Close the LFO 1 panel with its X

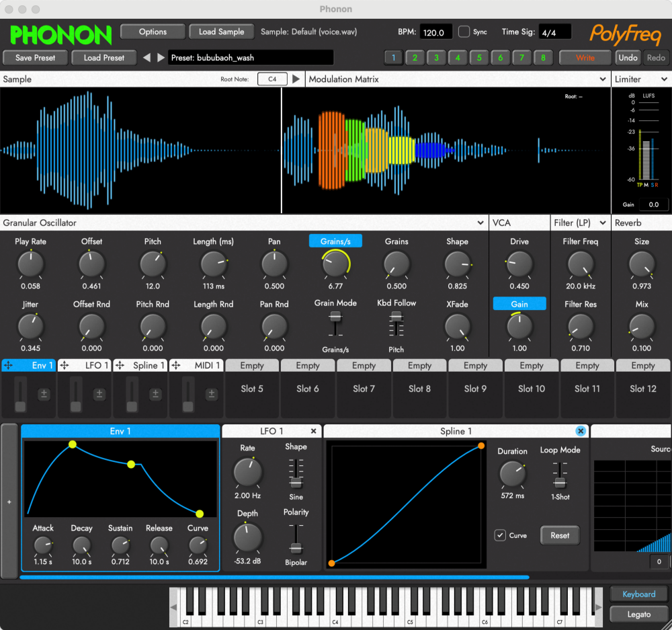314,431
